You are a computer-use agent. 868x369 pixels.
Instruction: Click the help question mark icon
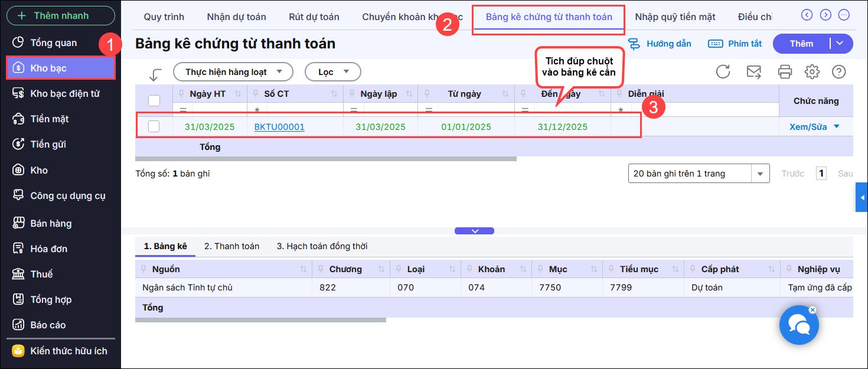point(839,72)
